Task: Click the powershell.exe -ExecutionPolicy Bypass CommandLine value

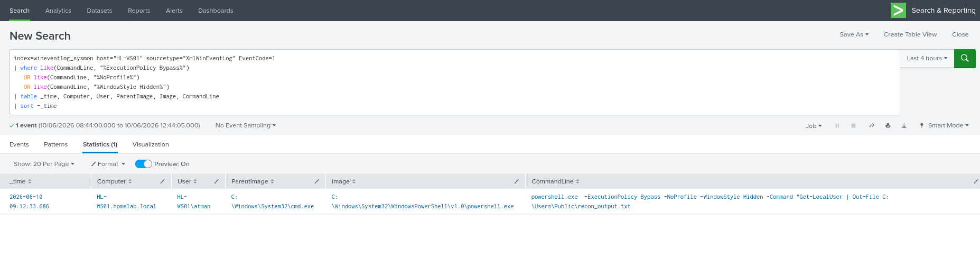Action: pyautogui.click(x=710, y=201)
